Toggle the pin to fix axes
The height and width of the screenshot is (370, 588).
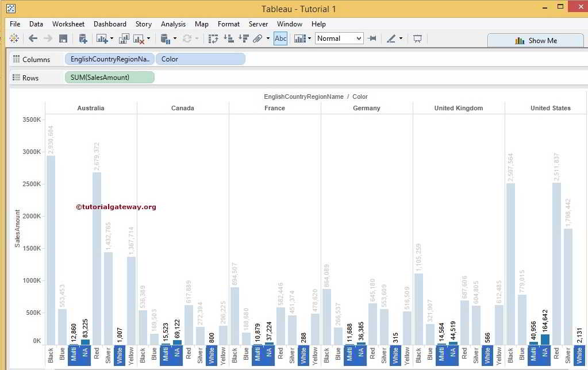point(372,39)
